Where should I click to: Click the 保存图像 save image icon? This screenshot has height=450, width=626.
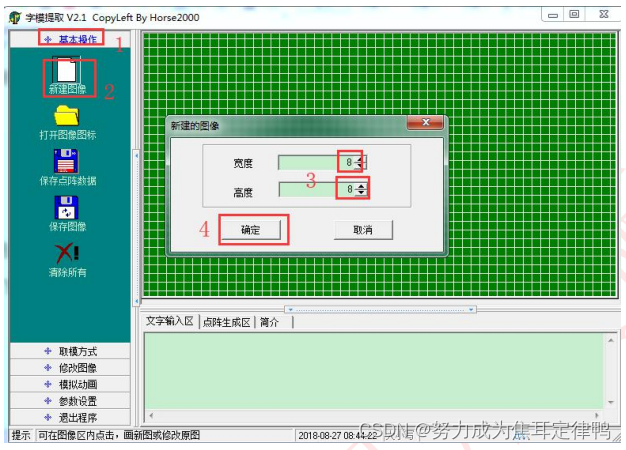tap(66, 207)
